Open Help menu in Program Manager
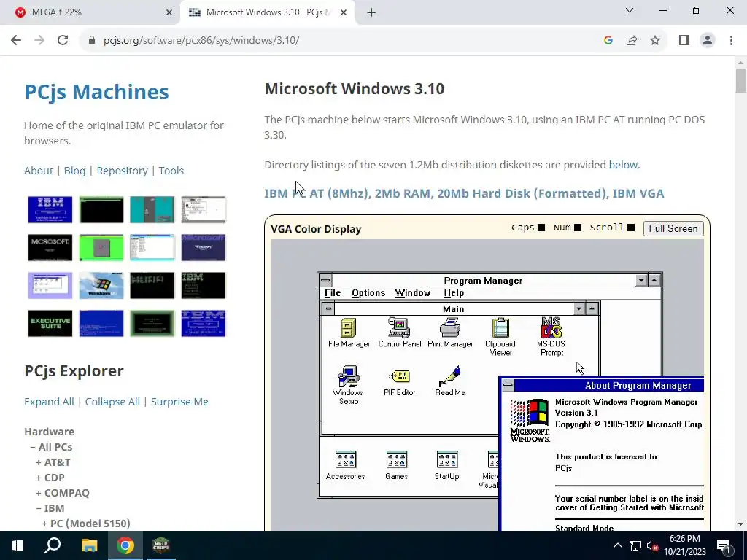Screen dimensions: 747x560 point(454,293)
